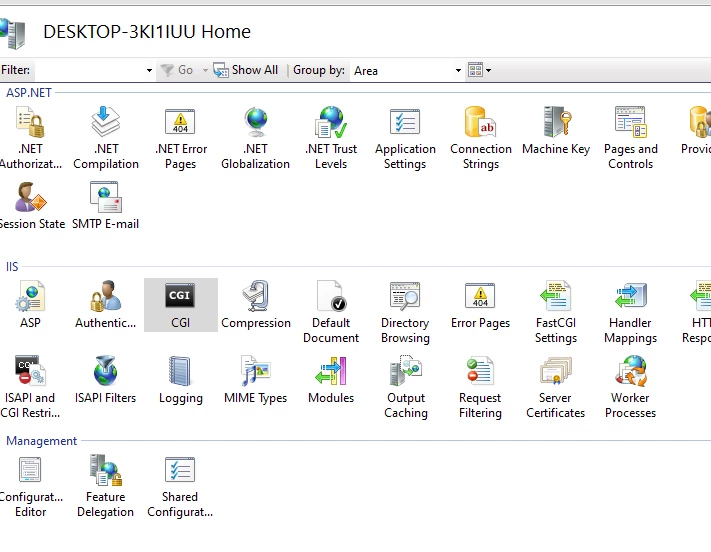Open .NET Authorization Rules feature

click(x=30, y=138)
